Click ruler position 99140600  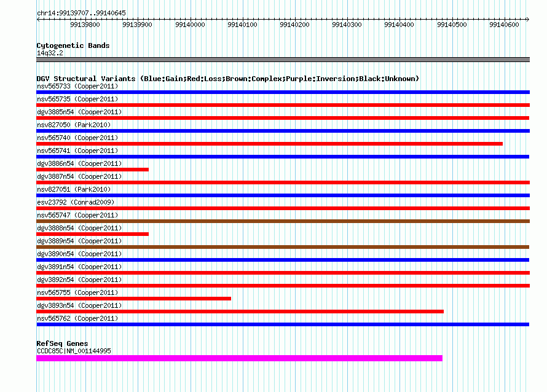tap(504, 25)
